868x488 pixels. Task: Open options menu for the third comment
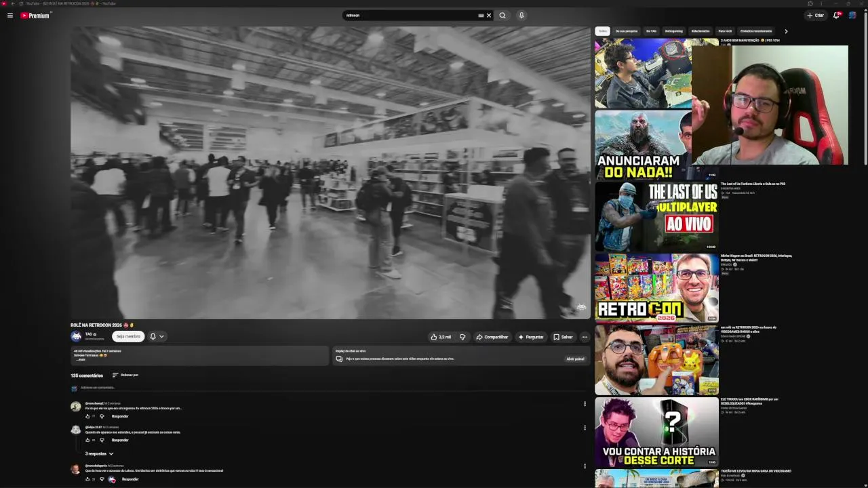click(x=585, y=466)
